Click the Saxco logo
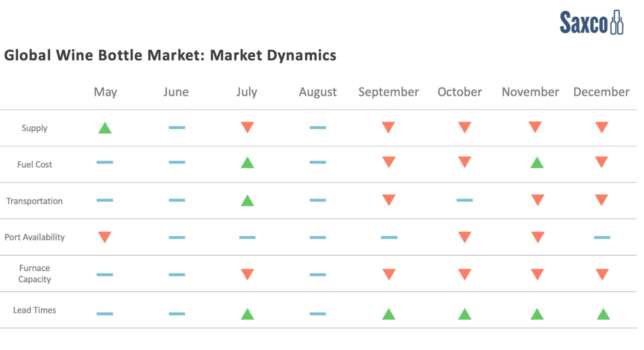The image size is (644, 350). (591, 22)
